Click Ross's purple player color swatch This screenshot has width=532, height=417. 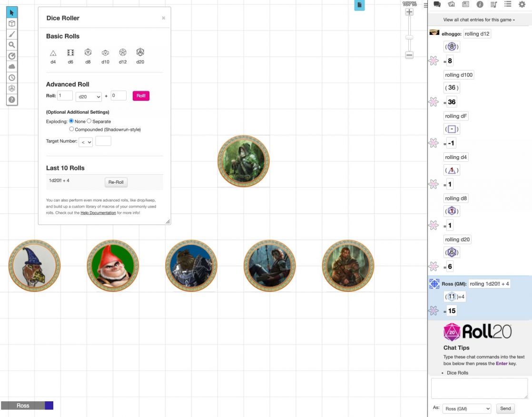(x=49, y=406)
